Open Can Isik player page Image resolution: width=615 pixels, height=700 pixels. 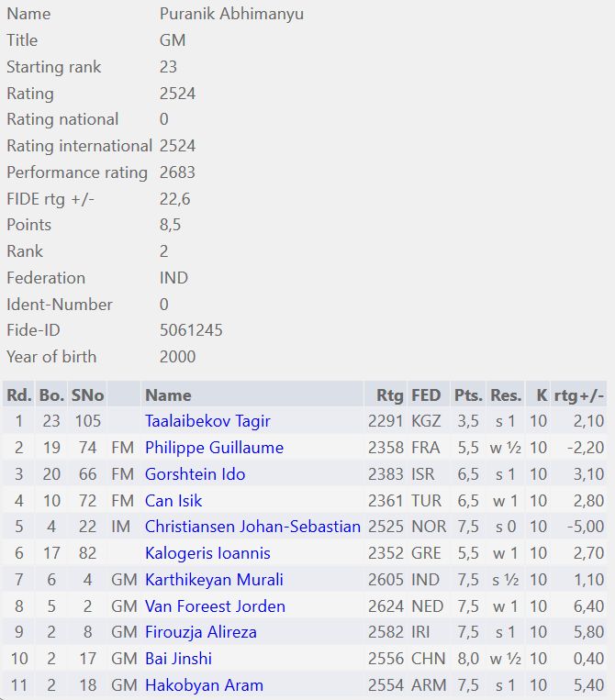[173, 501]
